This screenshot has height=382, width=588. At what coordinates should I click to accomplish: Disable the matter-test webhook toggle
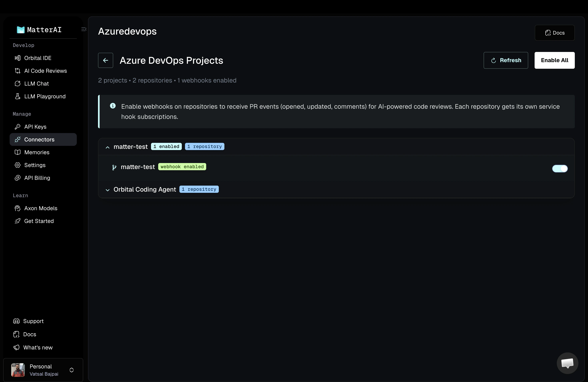[x=560, y=169]
